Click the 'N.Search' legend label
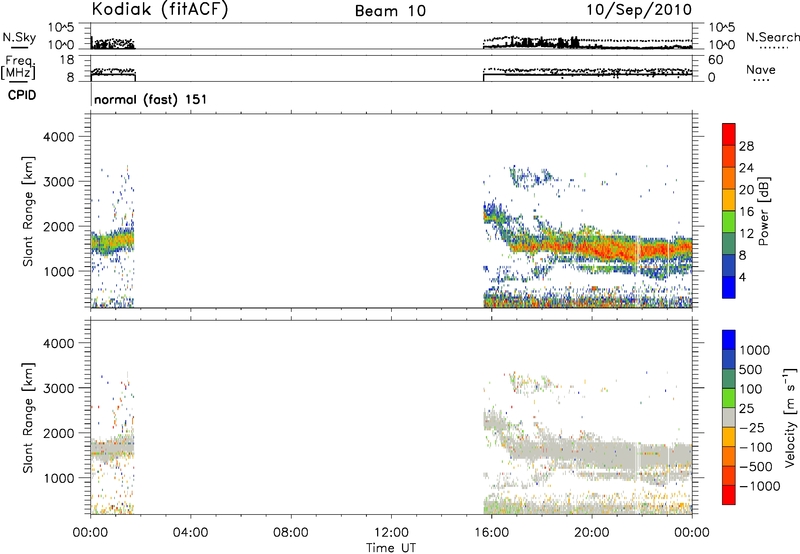The height and width of the screenshot is (554, 800). click(x=772, y=37)
